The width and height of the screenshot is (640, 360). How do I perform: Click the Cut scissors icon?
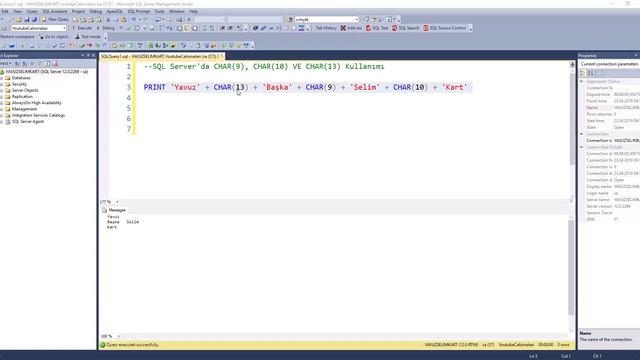pos(108,19)
